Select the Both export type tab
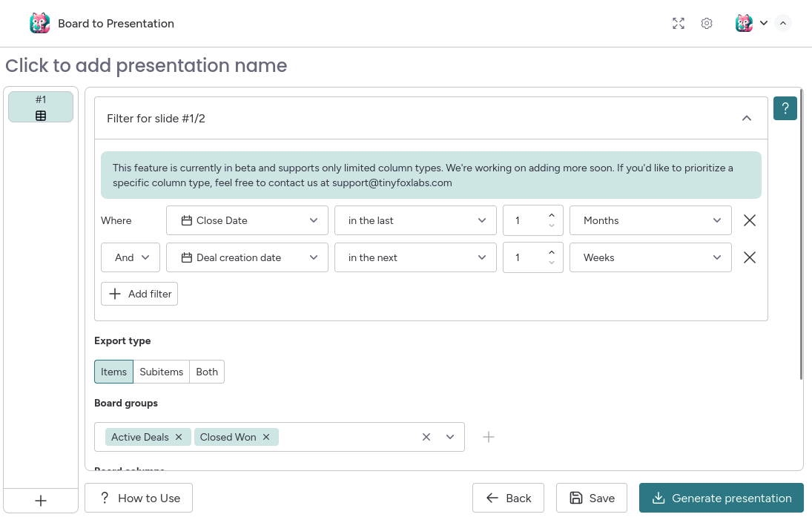Screen dimensions: 812x520 [206, 372]
